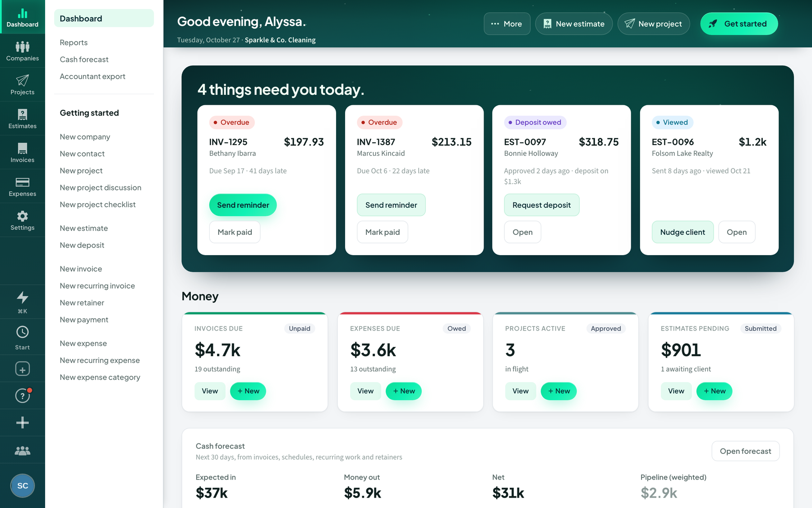View pending estimates
Screen dimensions: 812x508
(676, 391)
